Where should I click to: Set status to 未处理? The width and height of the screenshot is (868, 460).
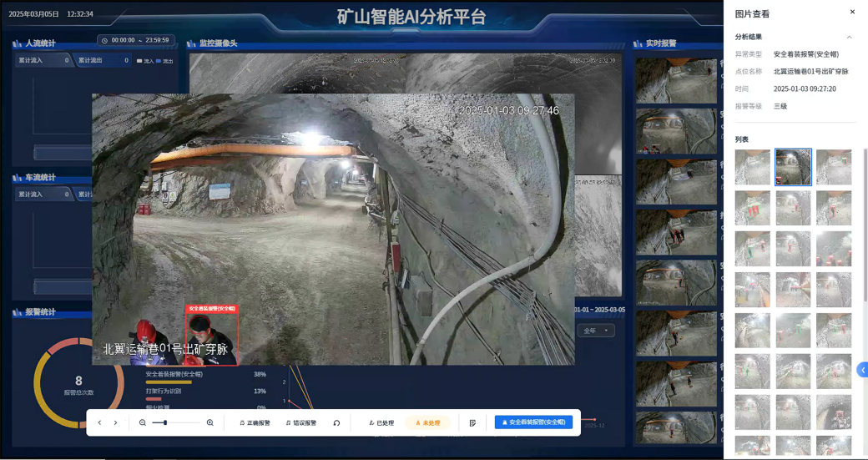(427, 423)
